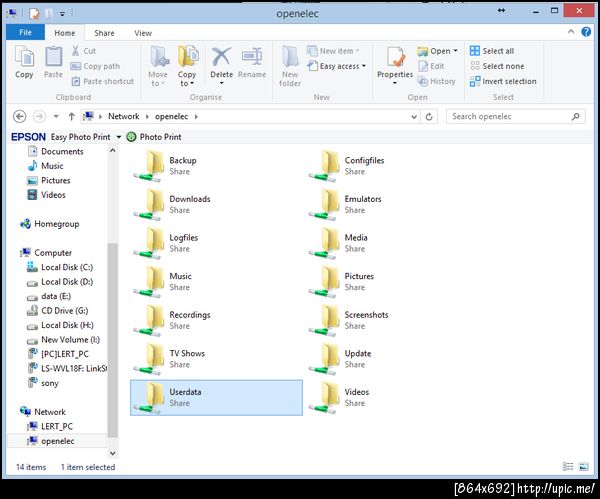
Task: Click Network in the address breadcrumb
Action: pos(124,116)
